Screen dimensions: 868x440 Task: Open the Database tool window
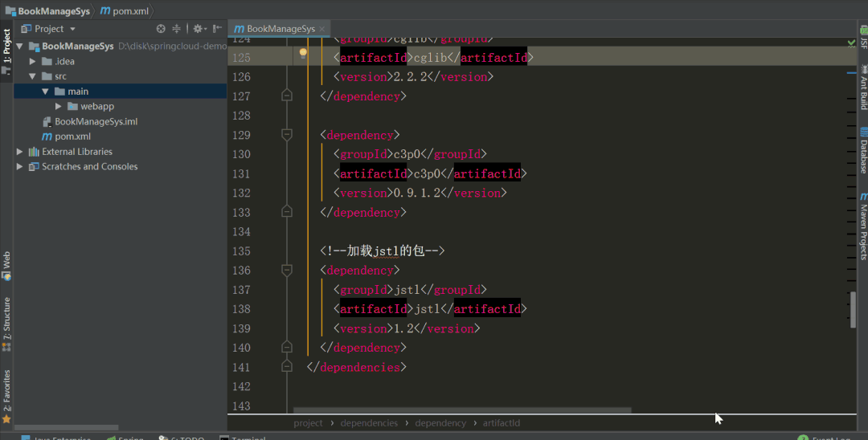(x=863, y=150)
